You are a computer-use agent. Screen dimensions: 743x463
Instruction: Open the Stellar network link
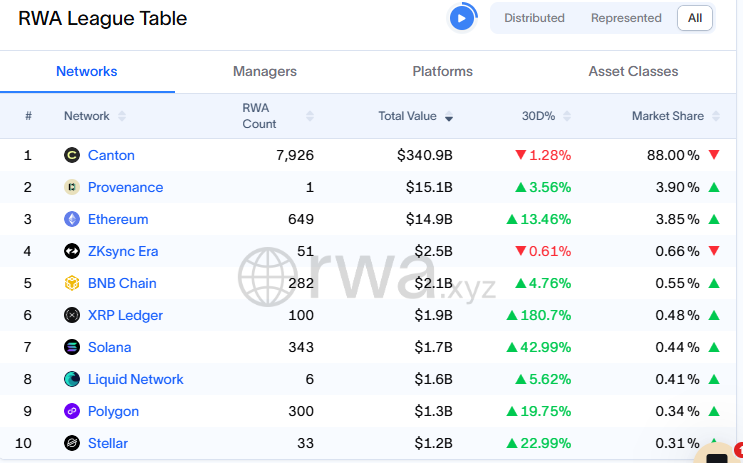108,443
